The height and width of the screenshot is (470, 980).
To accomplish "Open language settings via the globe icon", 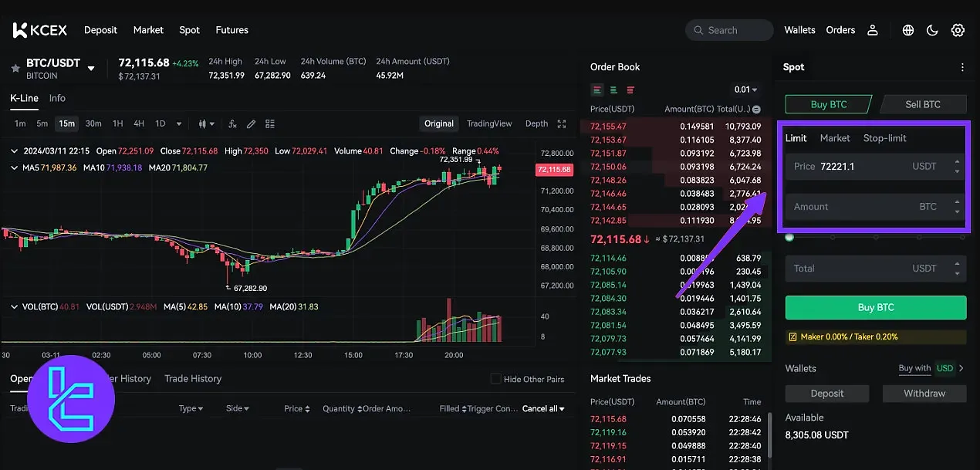I will click(x=907, y=30).
